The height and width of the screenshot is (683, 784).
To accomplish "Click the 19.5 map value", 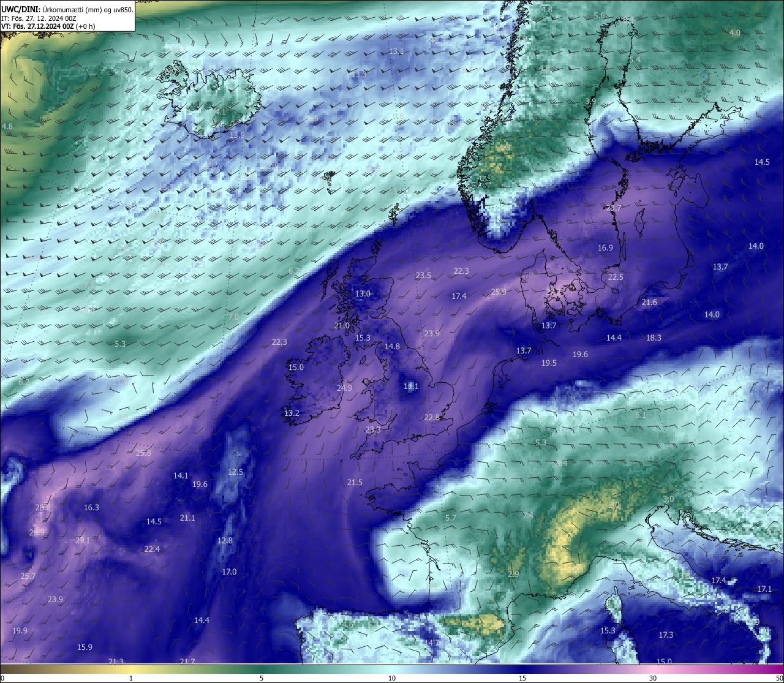I will click(549, 363).
